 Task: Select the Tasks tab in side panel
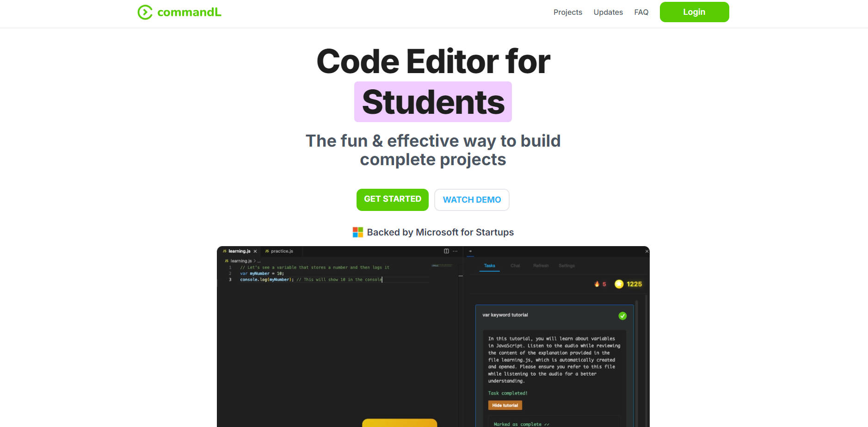pyautogui.click(x=489, y=266)
